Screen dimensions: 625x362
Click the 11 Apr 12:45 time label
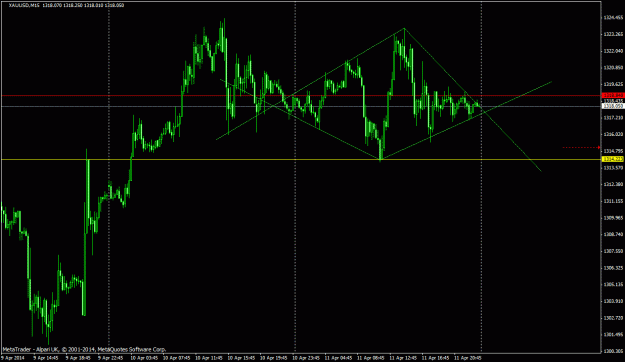(x=403, y=358)
